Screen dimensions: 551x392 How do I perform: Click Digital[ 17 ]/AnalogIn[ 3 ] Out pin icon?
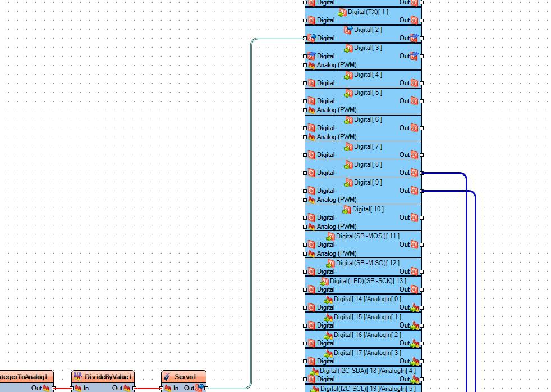pyautogui.click(x=415, y=362)
